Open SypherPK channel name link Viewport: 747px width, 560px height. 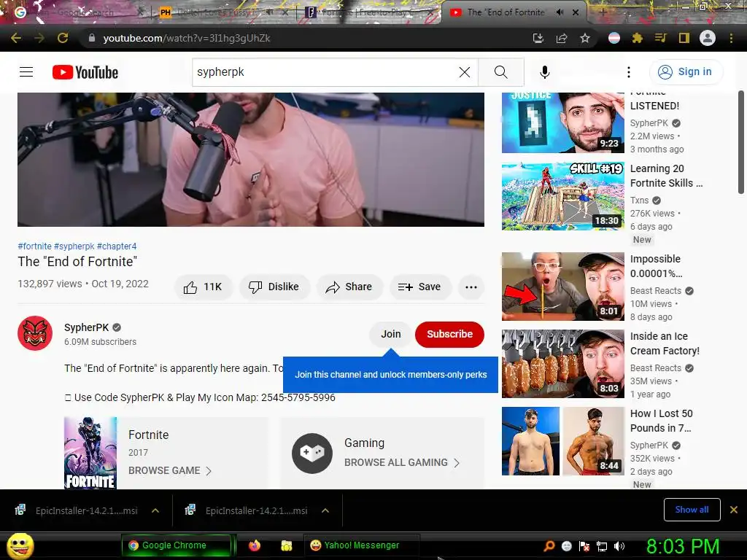[x=87, y=327]
